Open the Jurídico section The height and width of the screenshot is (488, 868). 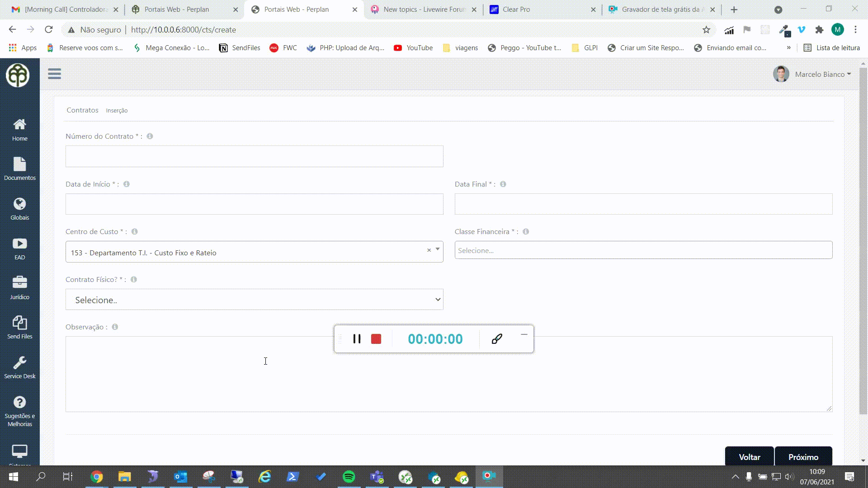pyautogui.click(x=19, y=287)
